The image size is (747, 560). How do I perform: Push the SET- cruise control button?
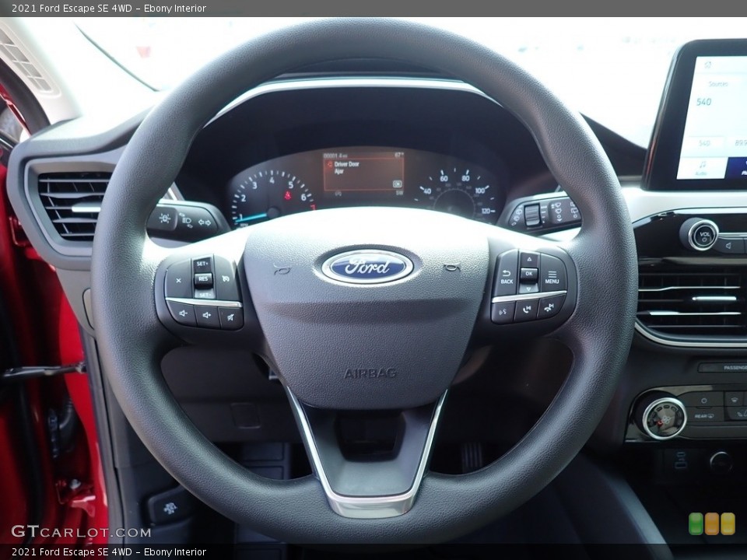pyautogui.click(x=204, y=295)
